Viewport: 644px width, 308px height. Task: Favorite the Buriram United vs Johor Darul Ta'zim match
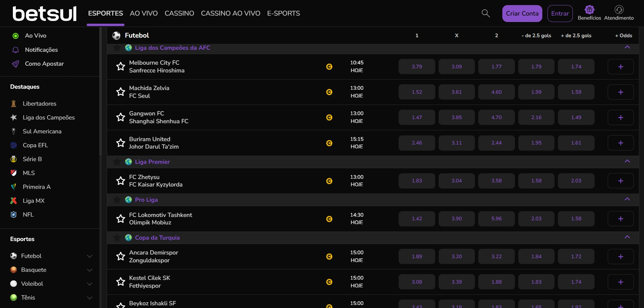(x=121, y=143)
